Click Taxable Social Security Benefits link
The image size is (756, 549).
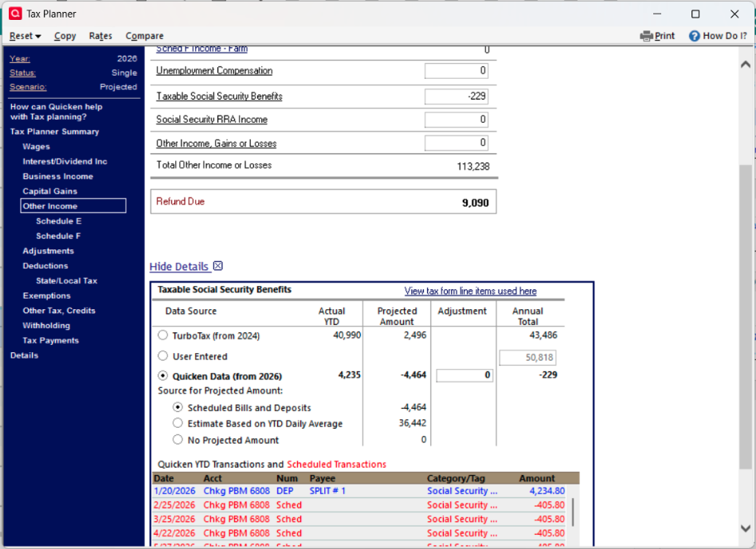tap(219, 96)
